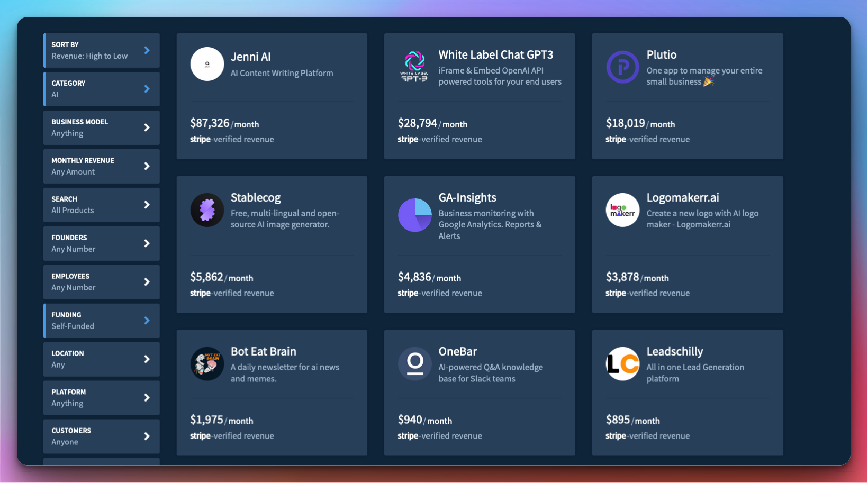Click the $3,878 revenue figure
The image size is (868, 483).
pos(622,277)
